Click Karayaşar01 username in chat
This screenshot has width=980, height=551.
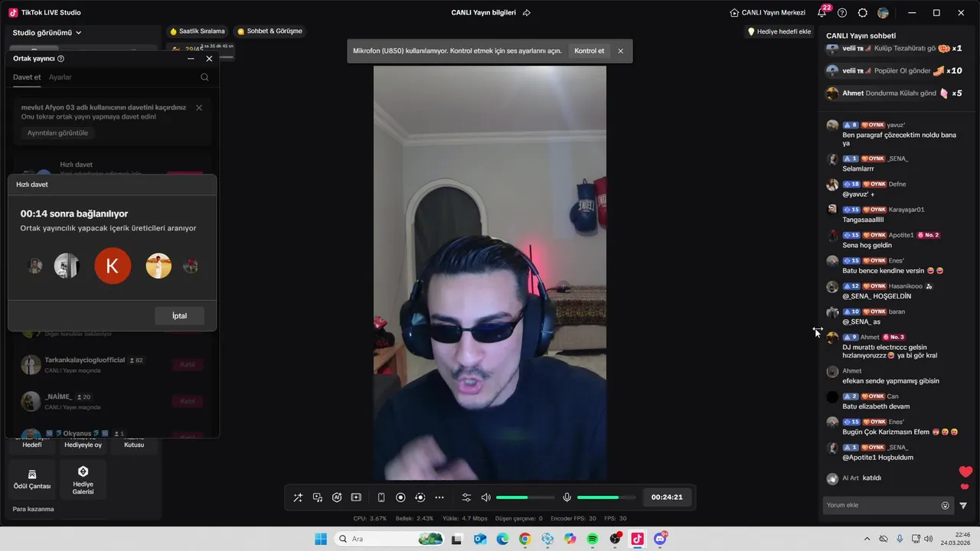click(906, 210)
